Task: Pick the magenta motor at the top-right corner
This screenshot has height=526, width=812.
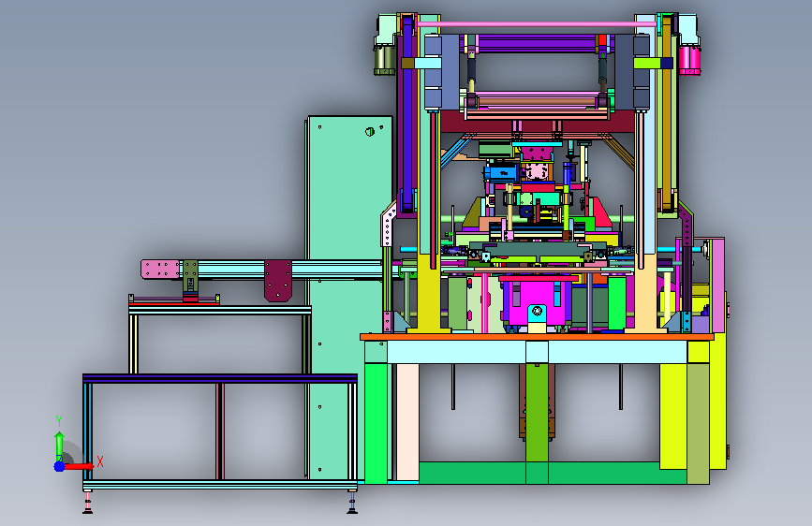Action: pyautogui.click(x=689, y=60)
